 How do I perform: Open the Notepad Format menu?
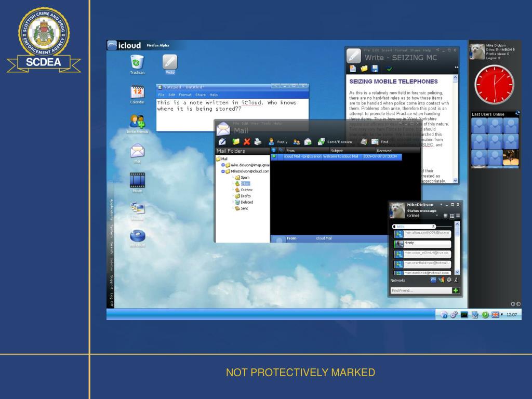pyautogui.click(x=185, y=95)
